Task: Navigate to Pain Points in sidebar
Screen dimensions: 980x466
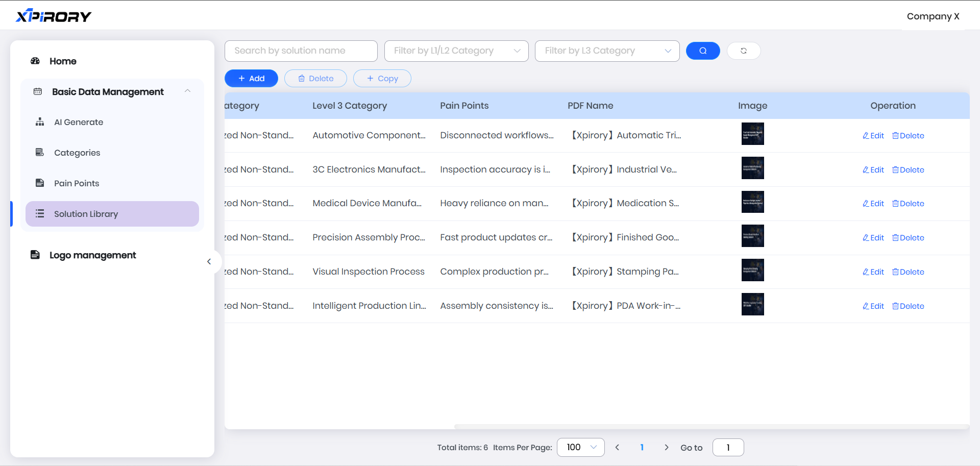Action: (77, 183)
